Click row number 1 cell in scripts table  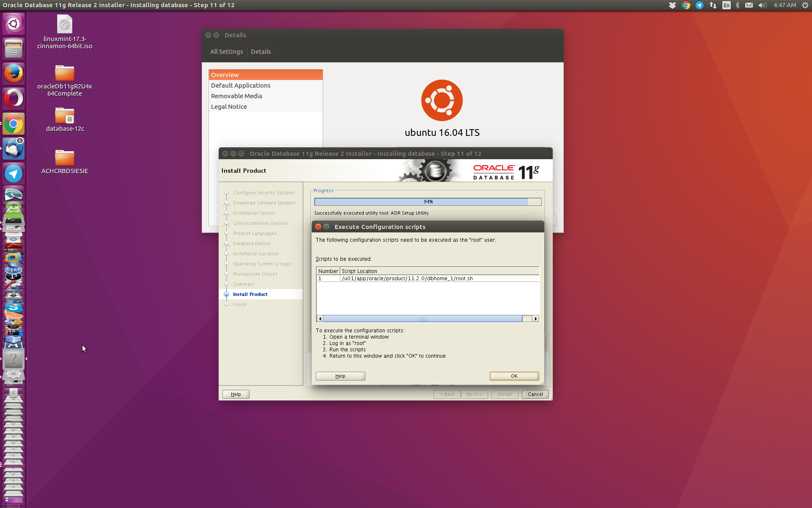[329, 279]
